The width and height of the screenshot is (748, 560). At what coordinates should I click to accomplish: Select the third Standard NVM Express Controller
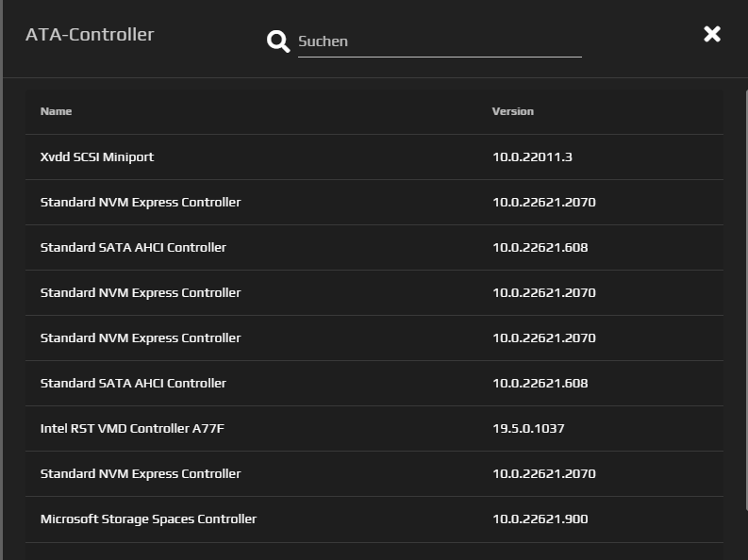tap(141, 338)
